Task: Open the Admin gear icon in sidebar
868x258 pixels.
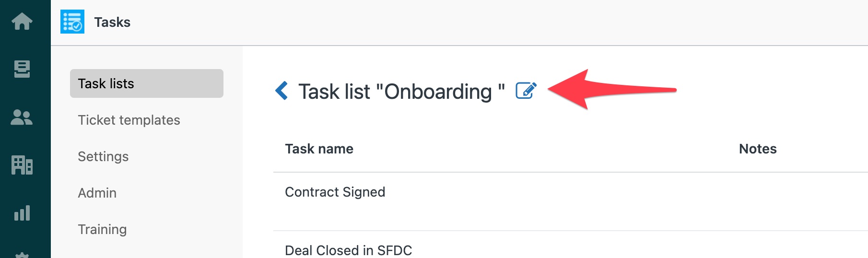Action: coord(22,255)
